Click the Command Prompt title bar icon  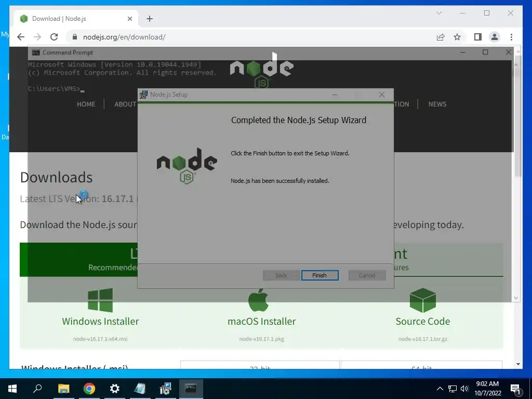[36, 52]
